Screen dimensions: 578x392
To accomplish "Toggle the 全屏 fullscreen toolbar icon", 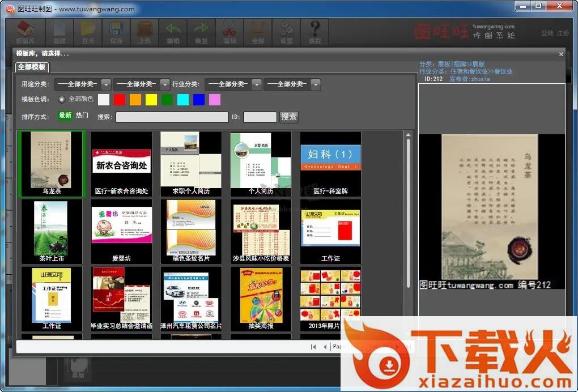I will tap(258, 32).
